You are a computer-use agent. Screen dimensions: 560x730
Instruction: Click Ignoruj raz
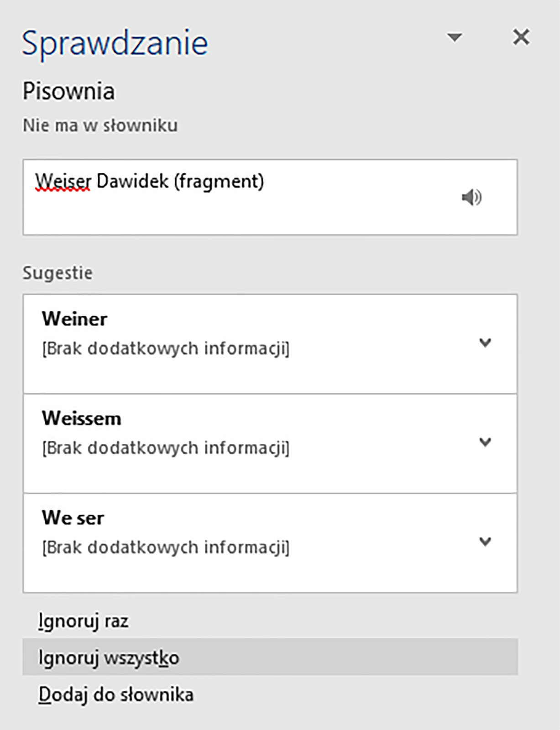[x=84, y=621]
